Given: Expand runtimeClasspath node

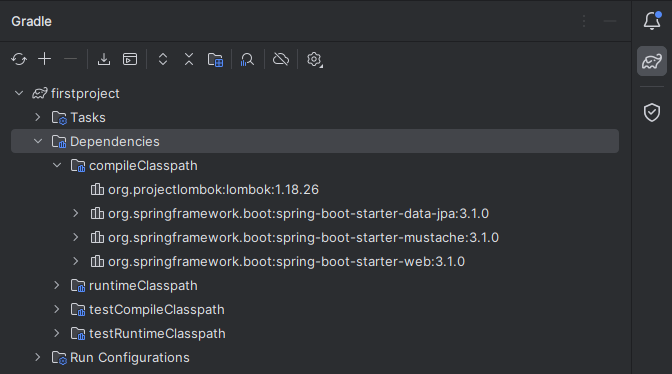Looking at the screenshot, I should click(x=57, y=285).
